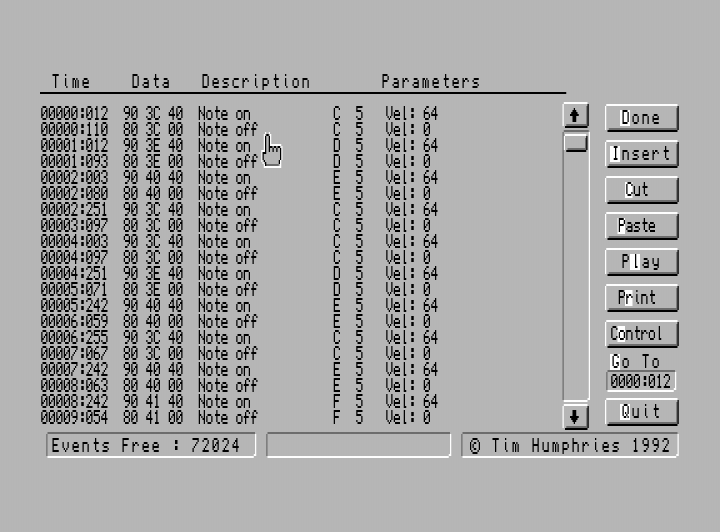Select event at time 00006:059
Screen dimensions: 720x532
(x=239, y=321)
